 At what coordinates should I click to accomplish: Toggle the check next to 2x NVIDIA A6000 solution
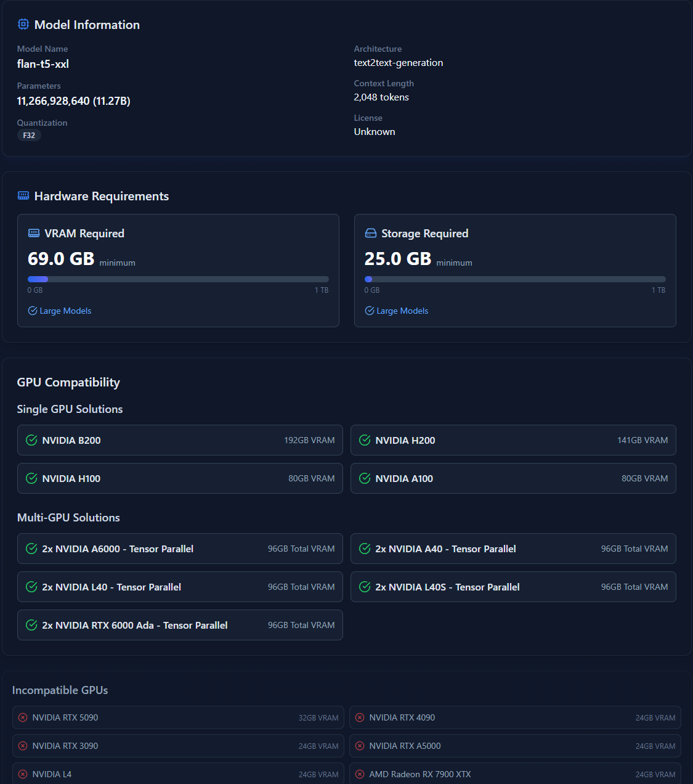(31, 549)
